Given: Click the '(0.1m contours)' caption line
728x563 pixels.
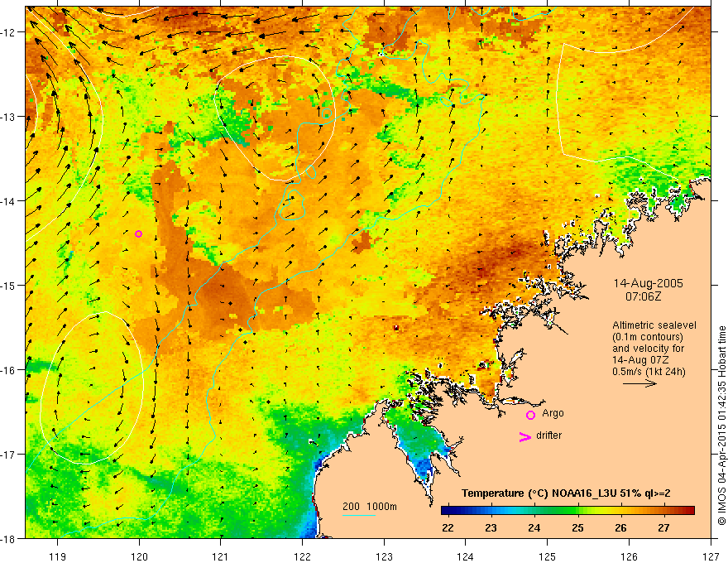Looking at the screenshot, I should (648, 337).
